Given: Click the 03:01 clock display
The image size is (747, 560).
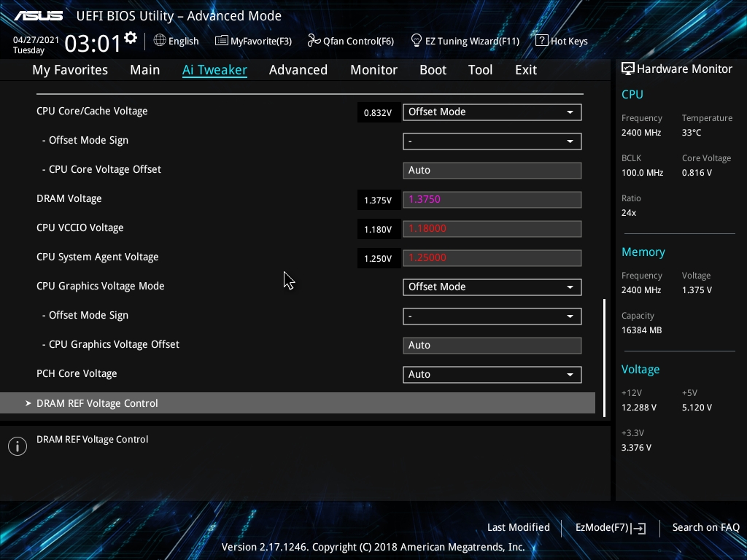Looking at the screenshot, I should 93,43.
